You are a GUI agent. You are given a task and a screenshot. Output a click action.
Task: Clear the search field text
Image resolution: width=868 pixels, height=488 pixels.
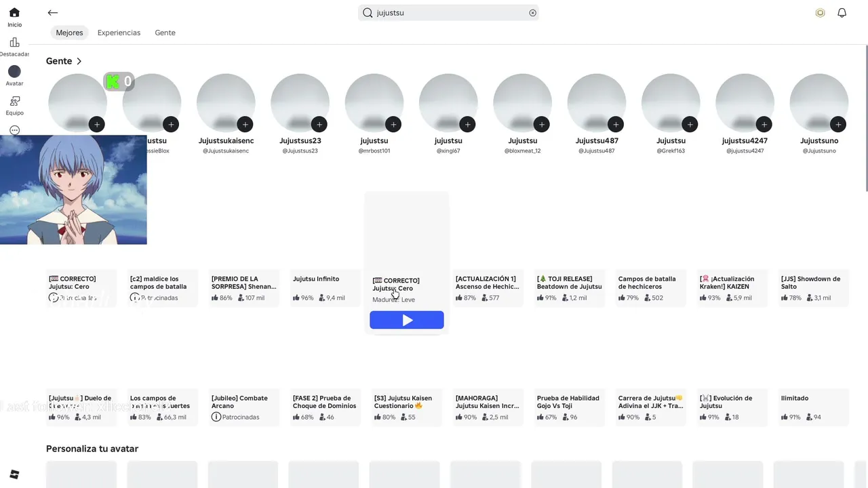pos(532,13)
